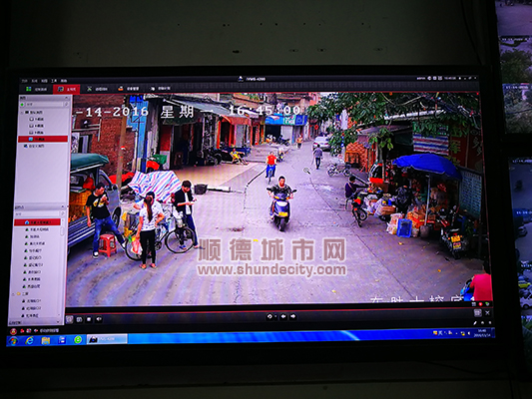Select the red highlighted camera in the camera list

[37, 222]
